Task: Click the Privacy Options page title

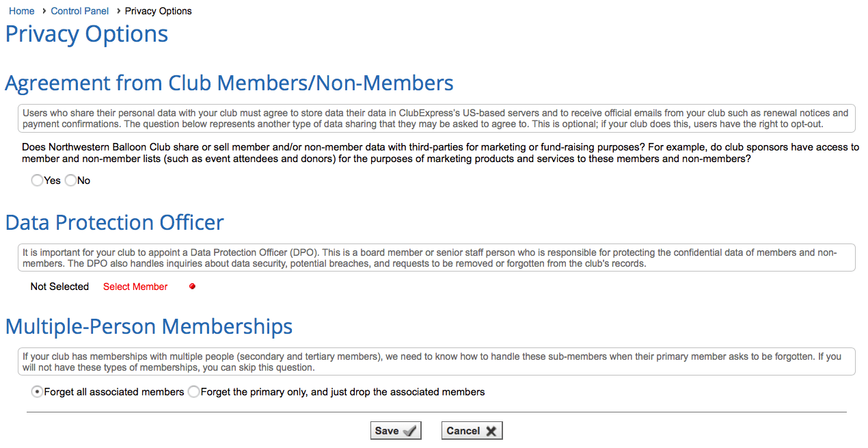Action: (x=87, y=34)
